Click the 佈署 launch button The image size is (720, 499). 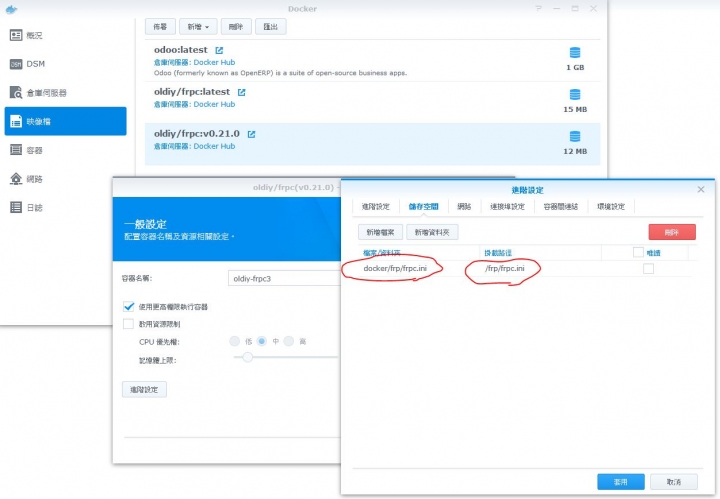pyautogui.click(x=160, y=27)
